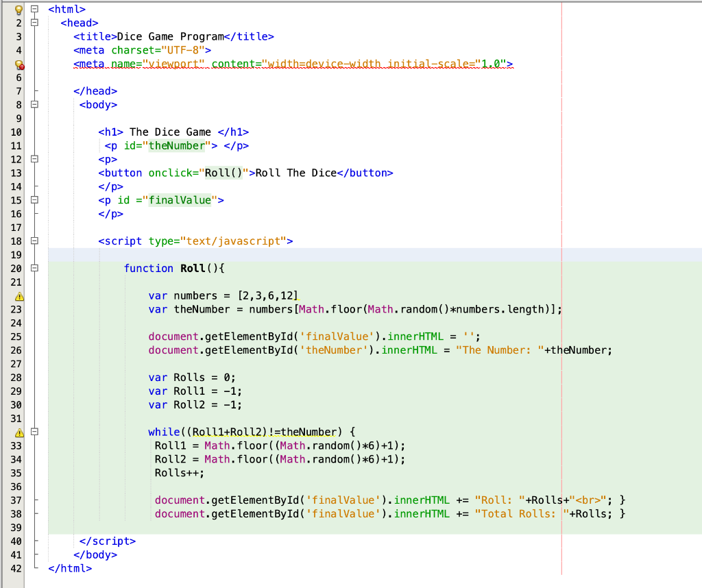Click the warning icon beside the while loop line

click(19, 432)
